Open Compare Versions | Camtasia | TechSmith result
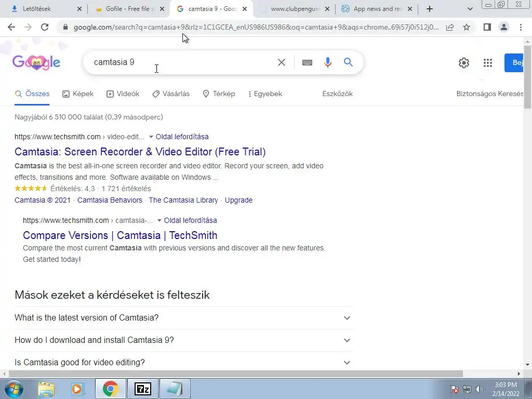 [120, 235]
